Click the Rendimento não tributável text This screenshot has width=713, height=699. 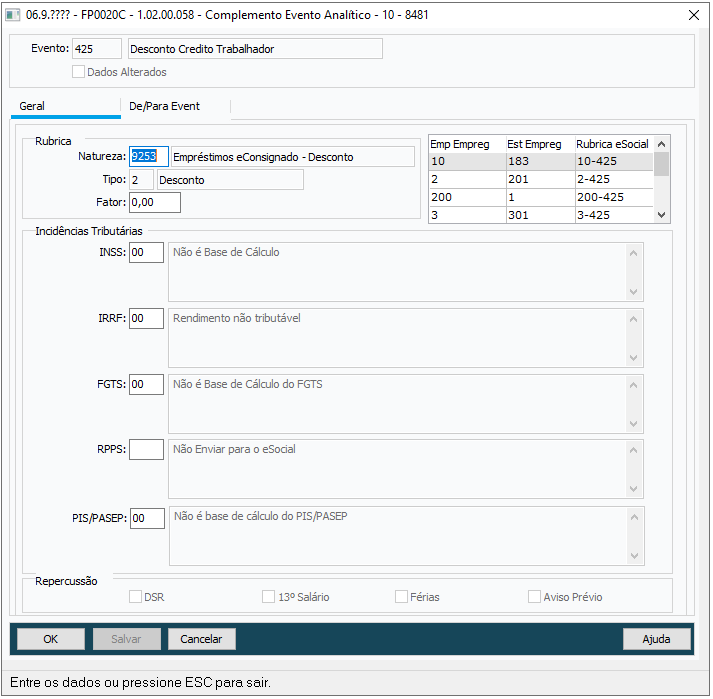point(236,318)
